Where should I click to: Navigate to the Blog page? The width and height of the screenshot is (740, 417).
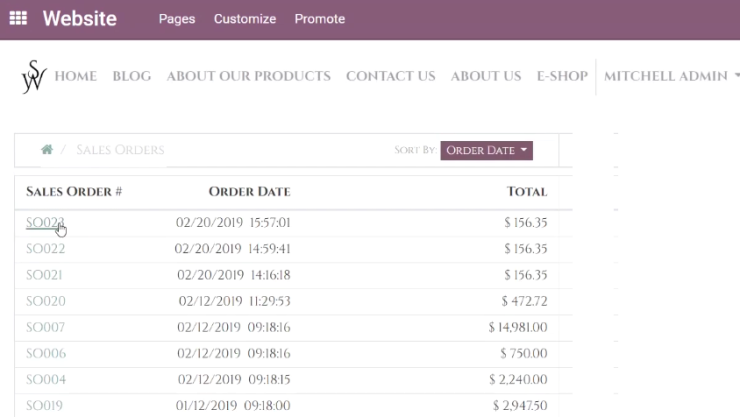132,76
